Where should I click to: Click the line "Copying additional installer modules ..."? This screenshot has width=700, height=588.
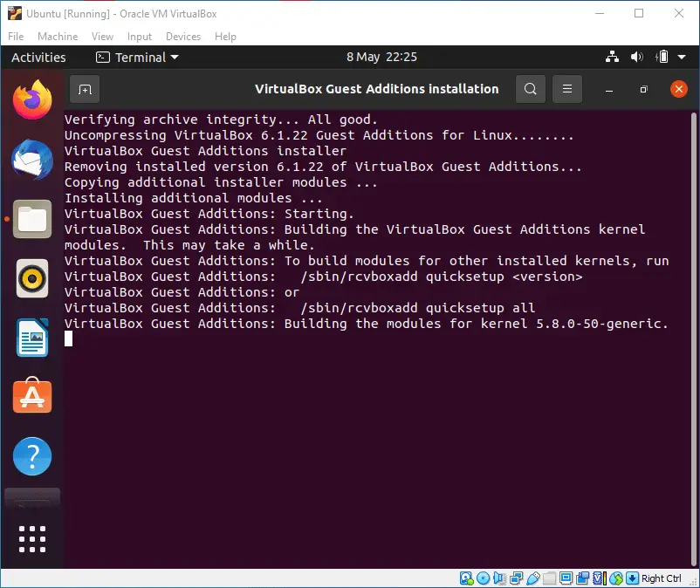tap(221, 182)
